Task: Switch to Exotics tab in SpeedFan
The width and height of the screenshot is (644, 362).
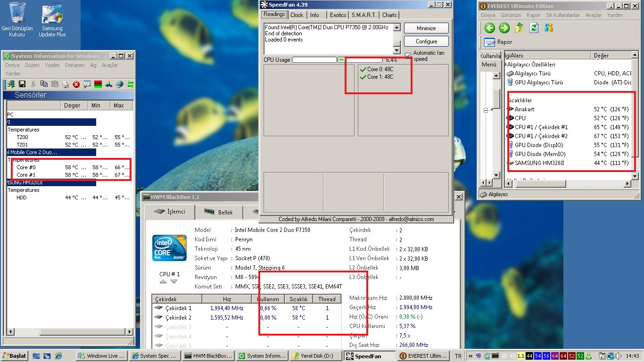Action: pos(338,15)
